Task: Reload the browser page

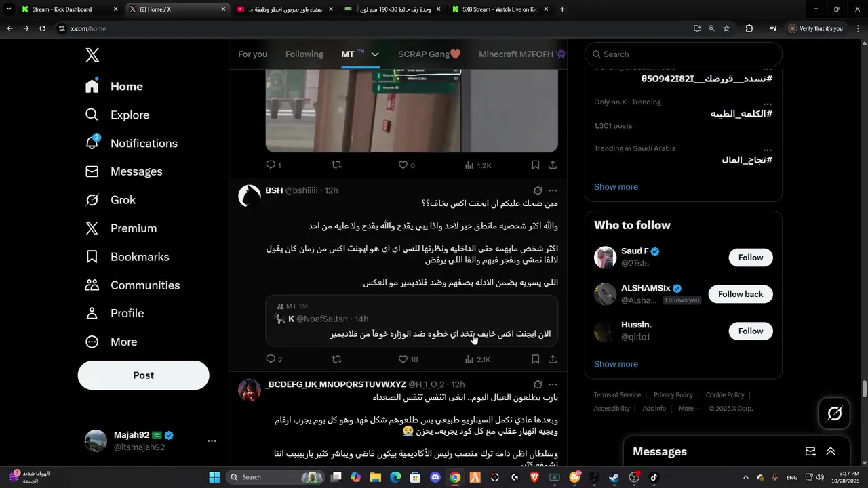Action: (x=42, y=28)
